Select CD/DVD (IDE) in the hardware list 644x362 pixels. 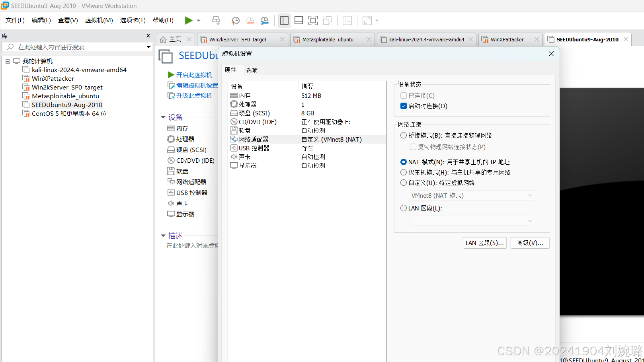[307, 122]
